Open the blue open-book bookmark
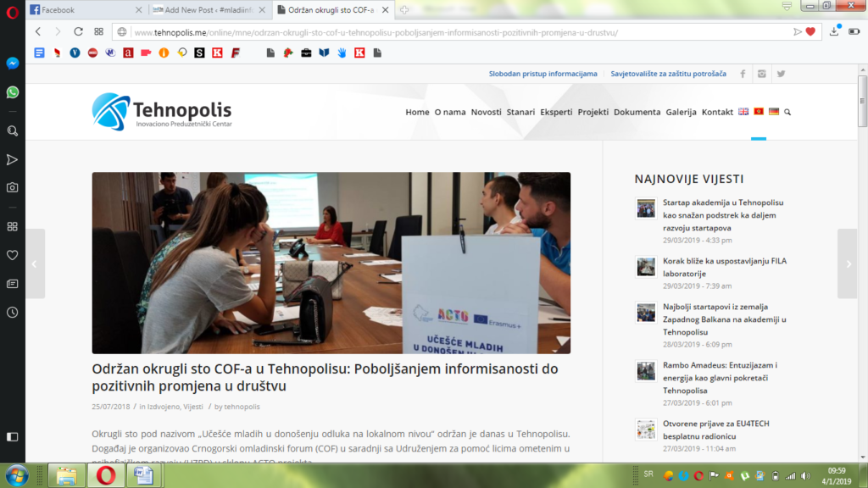Viewport: 868px width, 488px height. point(325,53)
